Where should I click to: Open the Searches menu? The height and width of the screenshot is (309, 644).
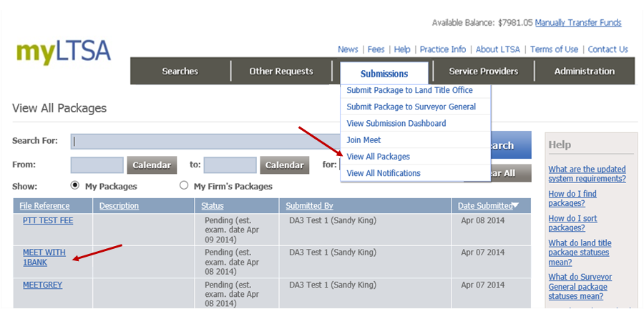180,72
